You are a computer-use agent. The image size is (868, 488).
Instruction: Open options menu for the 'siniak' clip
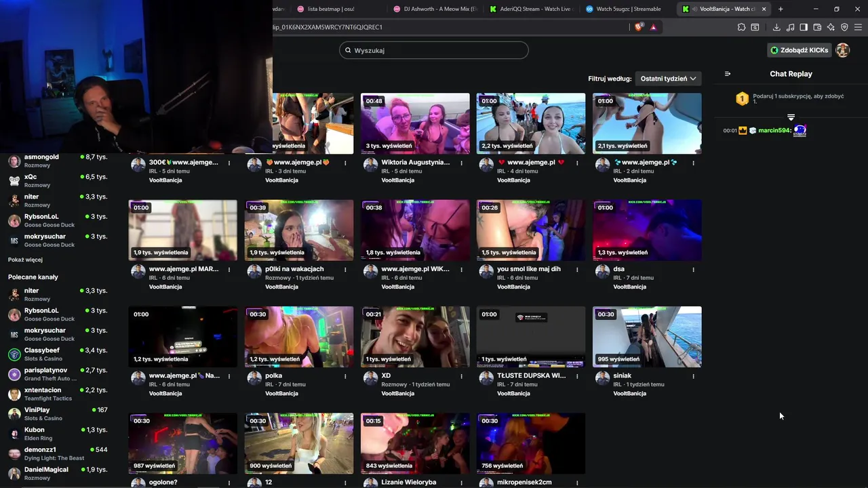(693, 376)
